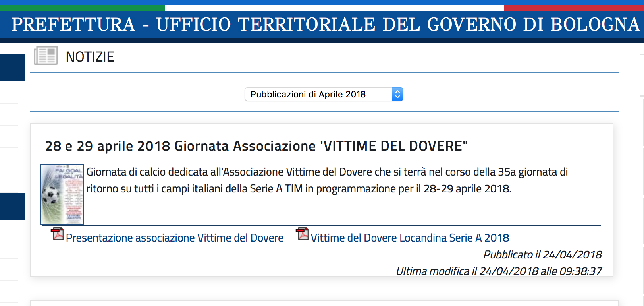The image size is (644, 306).
Task: Click the Notizie newspaper icon
Action: 46,56
